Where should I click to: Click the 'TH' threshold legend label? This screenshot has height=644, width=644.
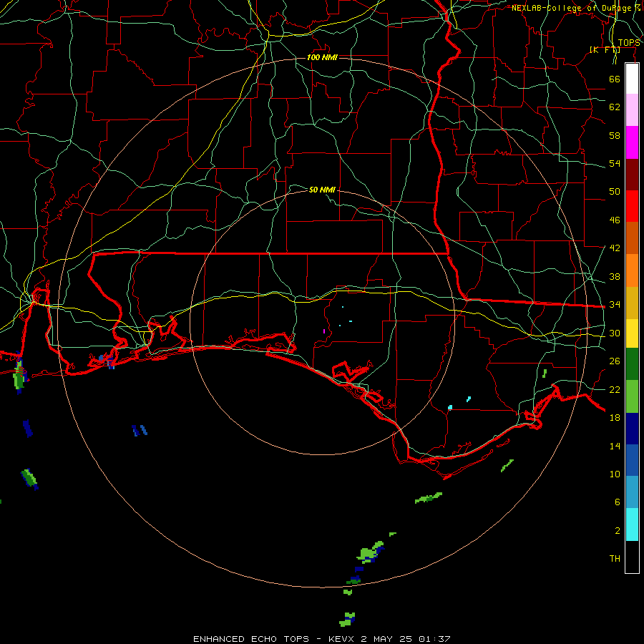tap(615, 559)
